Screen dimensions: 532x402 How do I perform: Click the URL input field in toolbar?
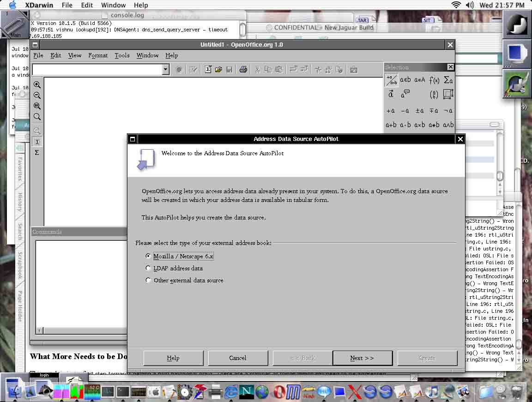pos(97,70)
